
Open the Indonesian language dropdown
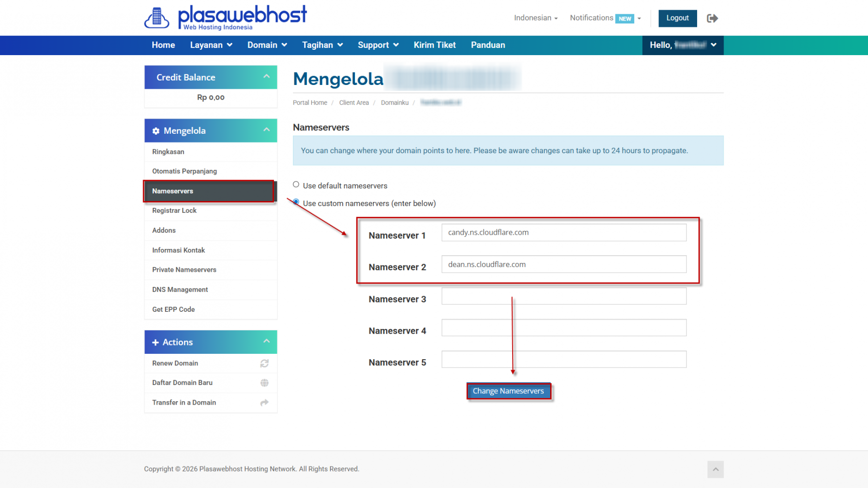[535, 18]
